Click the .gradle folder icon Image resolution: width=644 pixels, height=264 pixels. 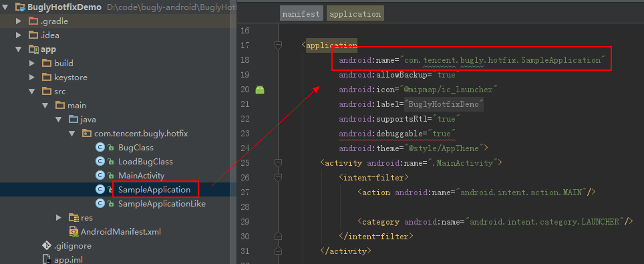tap(33, 21)
